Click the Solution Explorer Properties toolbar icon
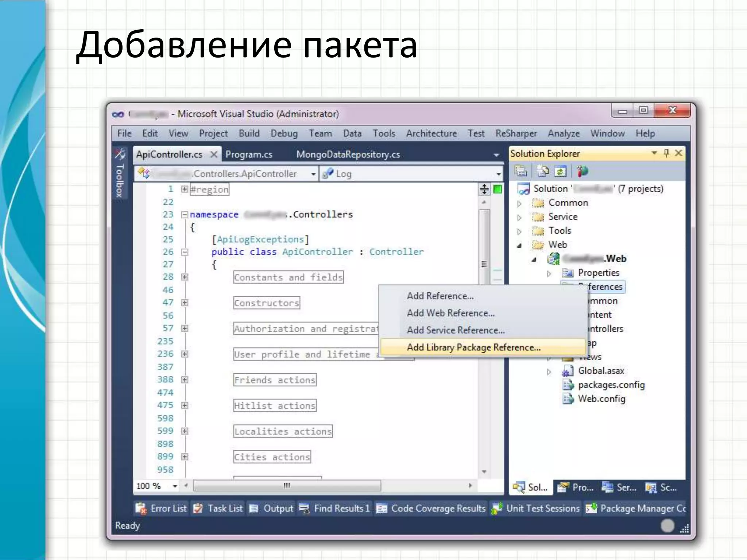Screen dimensions: 747x560 point(521,171)
